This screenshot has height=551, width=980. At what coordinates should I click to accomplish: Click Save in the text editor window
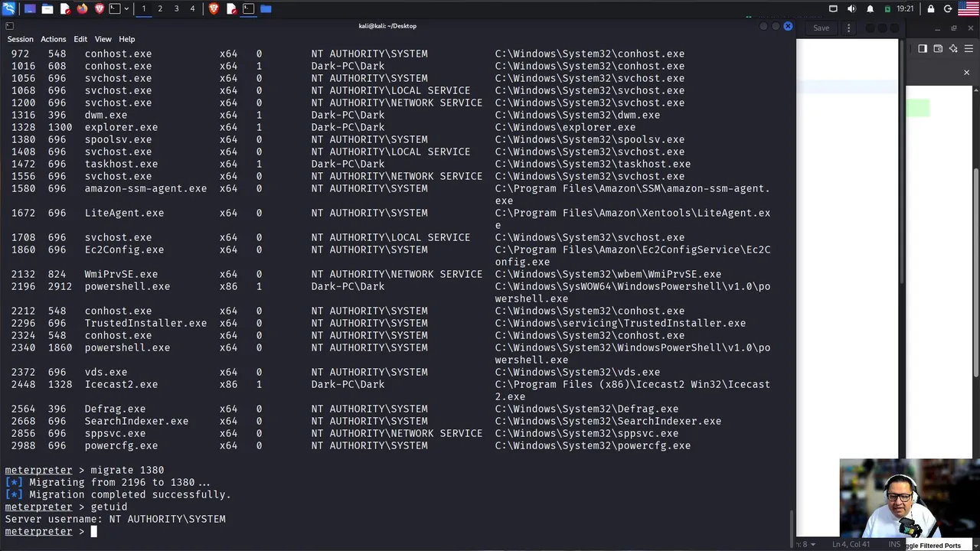point(822,28)
